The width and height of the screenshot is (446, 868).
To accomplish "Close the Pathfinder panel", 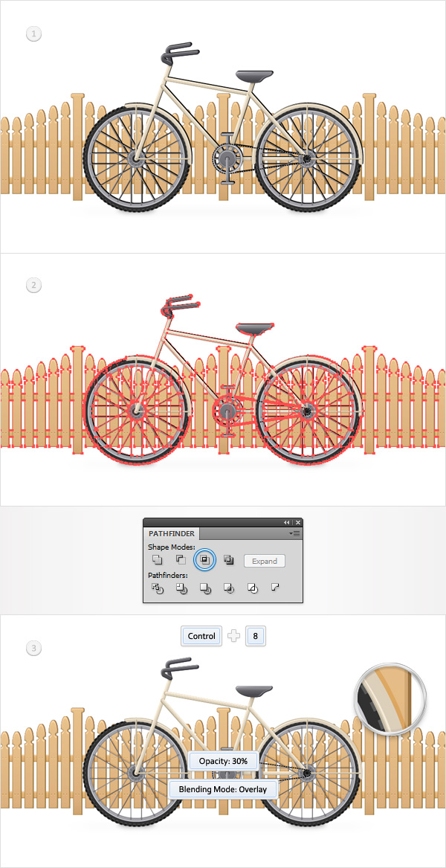I will coord(297,523).
